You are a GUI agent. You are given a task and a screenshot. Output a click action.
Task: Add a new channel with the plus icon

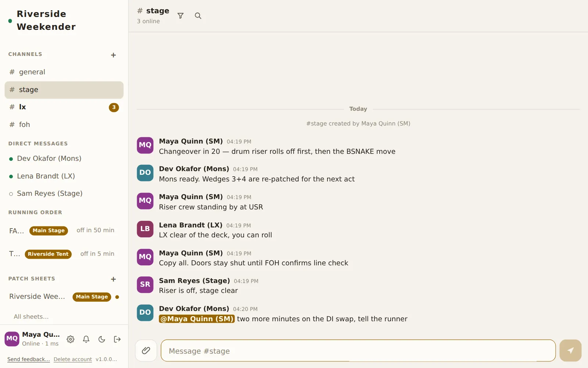113,55
